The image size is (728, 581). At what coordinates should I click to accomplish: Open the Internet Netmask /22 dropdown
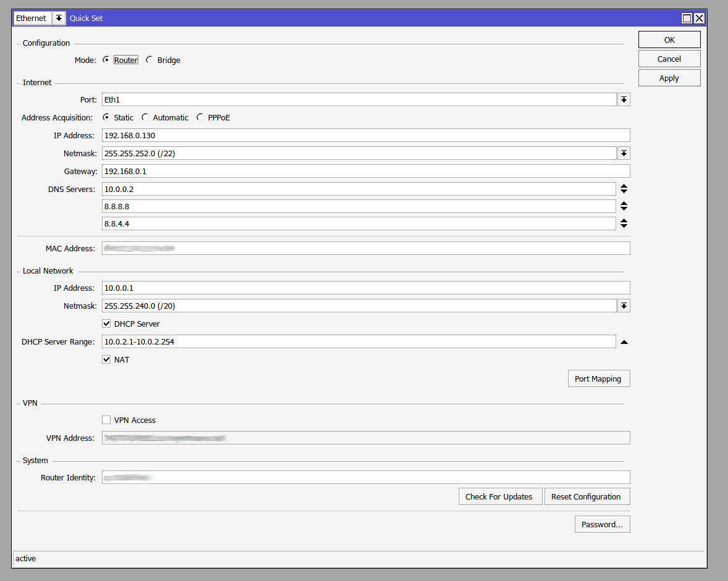(624, 153)
